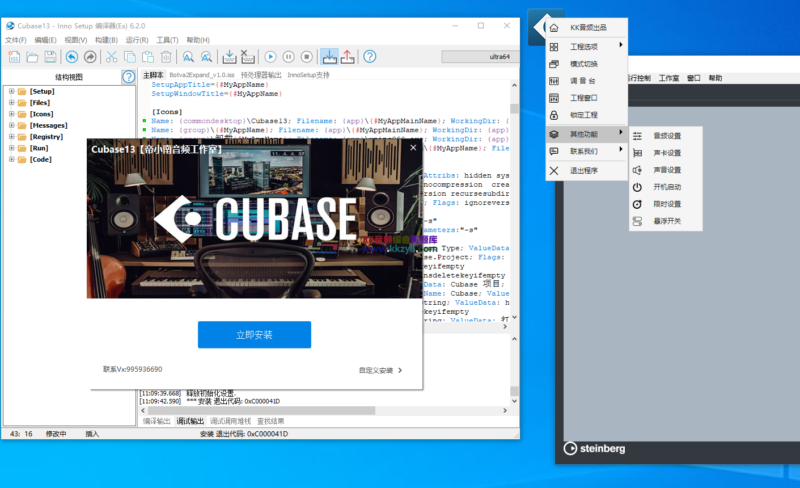Select 声卡设置 in submenu
800x488 pixels.
coord(666,153)
